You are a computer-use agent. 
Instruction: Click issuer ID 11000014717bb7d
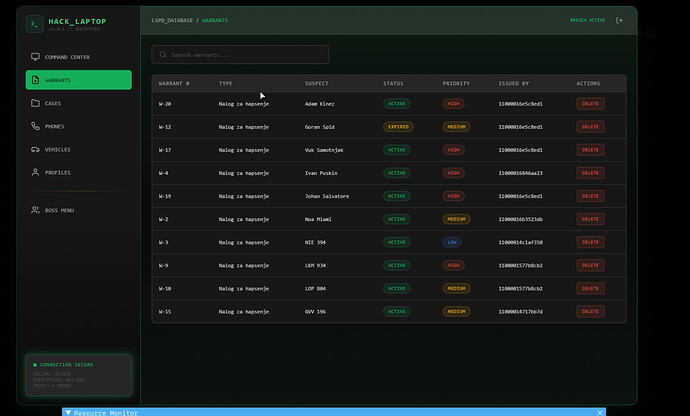tap(521, 312)
